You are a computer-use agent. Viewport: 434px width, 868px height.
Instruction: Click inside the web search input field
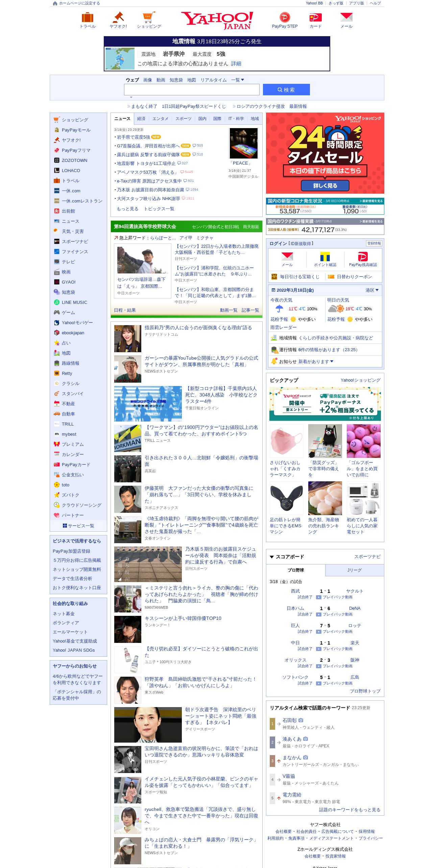point(192,90)
